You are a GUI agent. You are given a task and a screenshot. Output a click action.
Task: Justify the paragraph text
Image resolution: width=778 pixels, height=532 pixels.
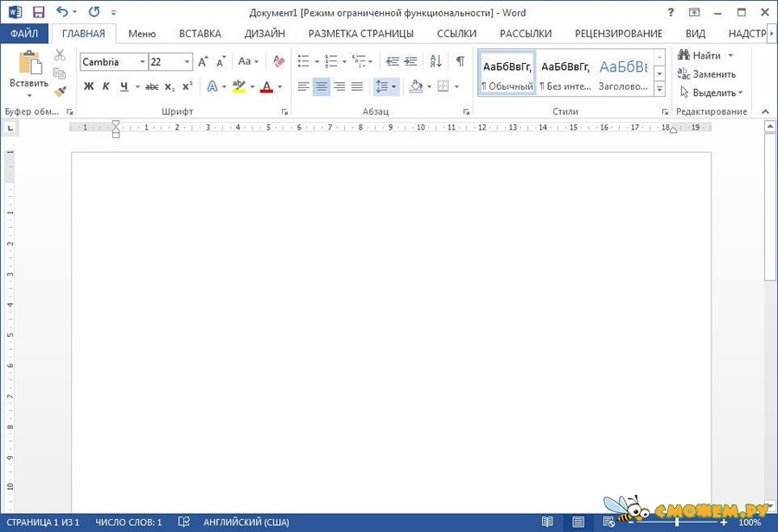pos(357,86)
